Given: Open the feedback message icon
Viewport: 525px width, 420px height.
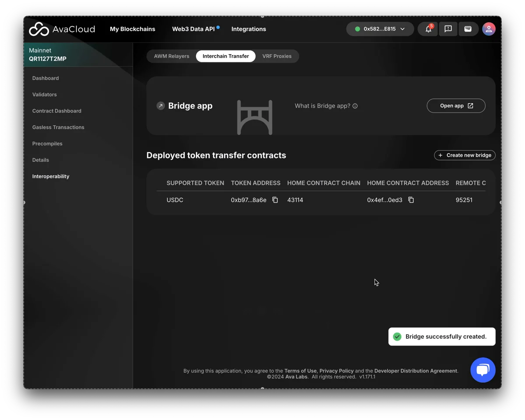Looking at the screenshot, I should [x=448, y=29].
